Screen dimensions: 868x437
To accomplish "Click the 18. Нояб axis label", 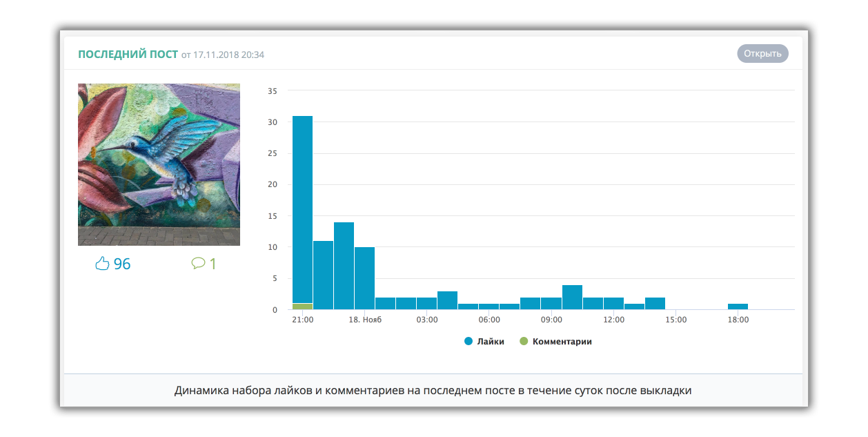I will (x=365, y=320).
